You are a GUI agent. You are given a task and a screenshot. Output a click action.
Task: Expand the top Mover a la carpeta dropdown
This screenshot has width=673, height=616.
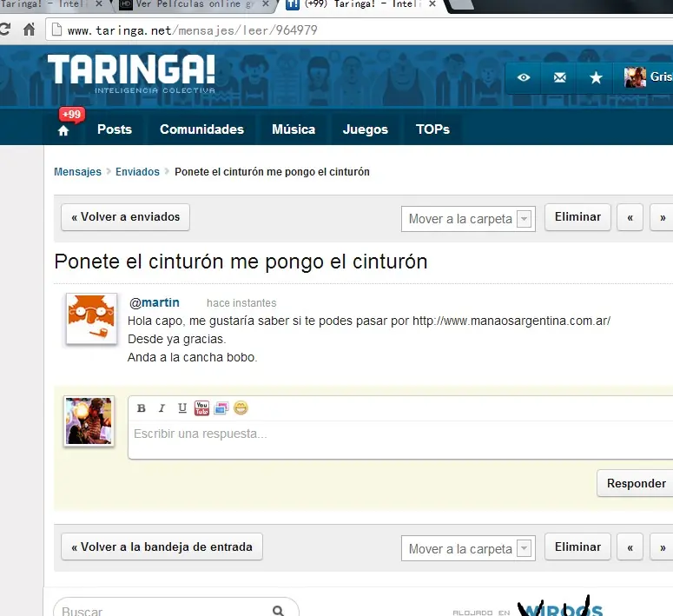coord(468,219)
